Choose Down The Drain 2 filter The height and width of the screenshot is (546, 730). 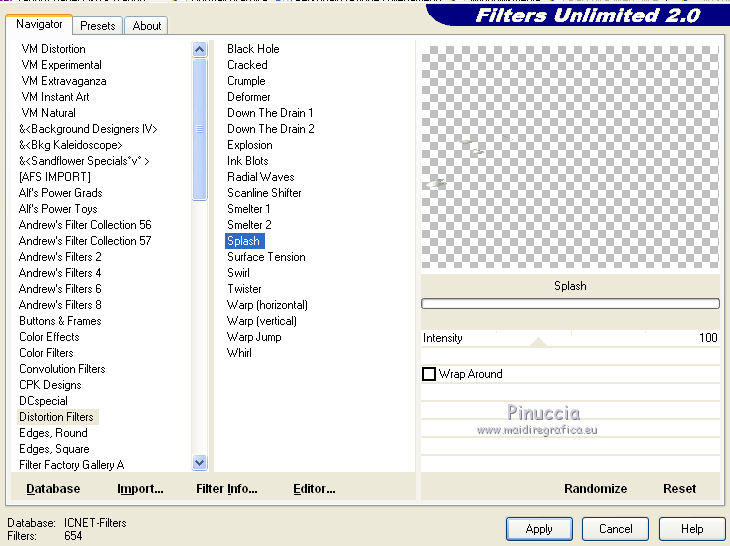[x=270, y=129]
